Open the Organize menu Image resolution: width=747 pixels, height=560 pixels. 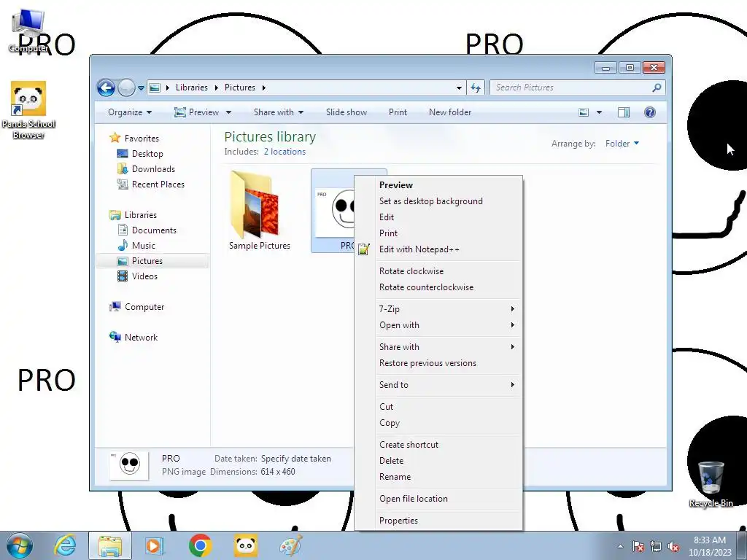[130, 112]
